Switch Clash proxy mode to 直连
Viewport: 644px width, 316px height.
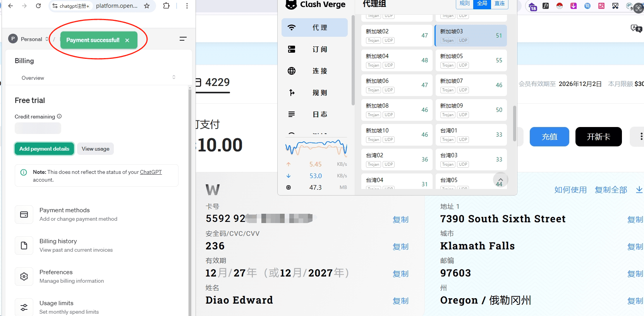coord(500,3)
